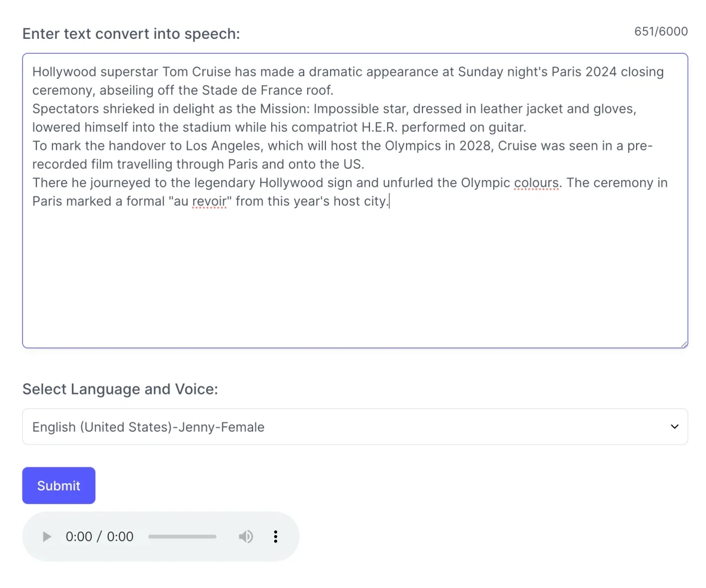Place cursor after "host city." at text end
Image resolution: width=706 pixels, height=588 pixels.
pos(389,202)
